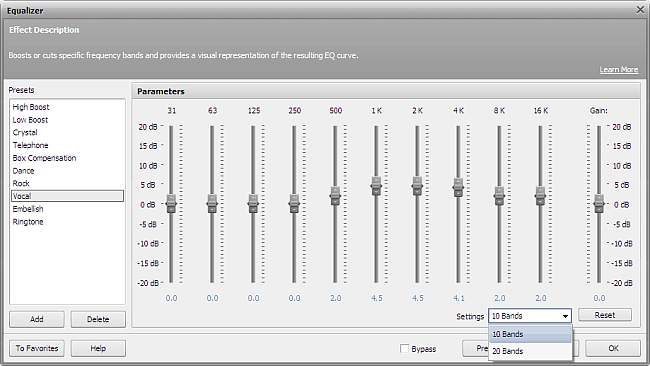Image resolution: width=650 pixels, height=366 pixels.
Task: Open Help for the Equalizer
Action: (x=98, y=348)
